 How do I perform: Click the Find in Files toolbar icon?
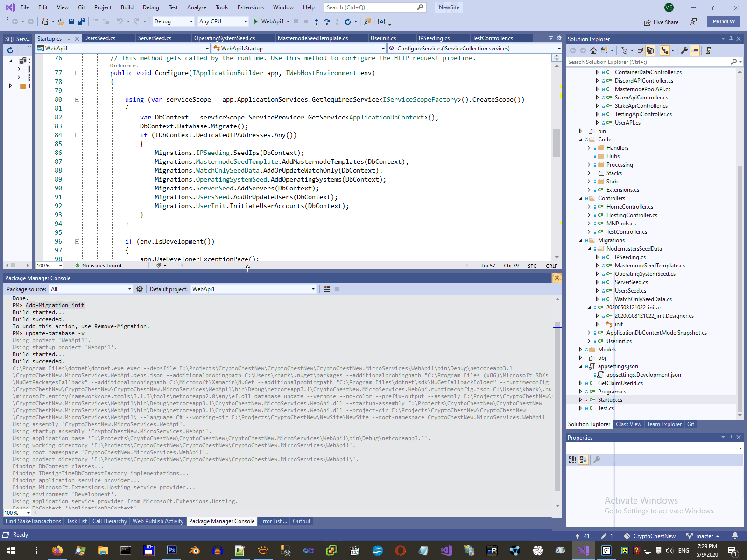tap(367, 21)
